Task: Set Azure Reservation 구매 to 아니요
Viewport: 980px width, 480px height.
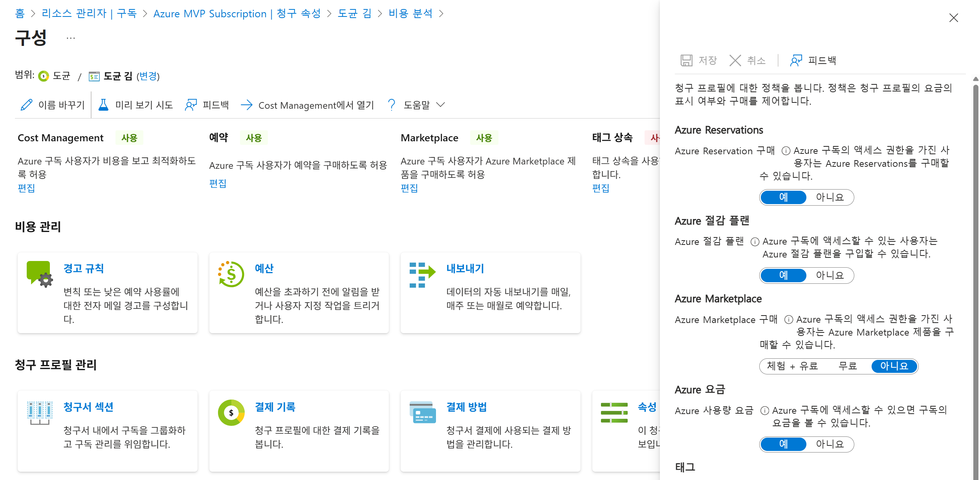Action: pos(830,197)
